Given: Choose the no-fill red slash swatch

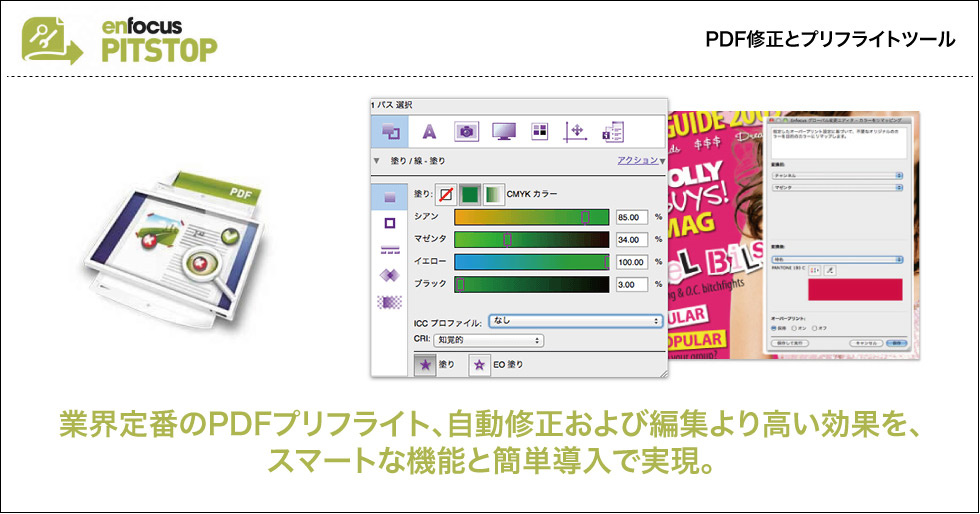Looking at the screenshot, I should click(446, 194).
